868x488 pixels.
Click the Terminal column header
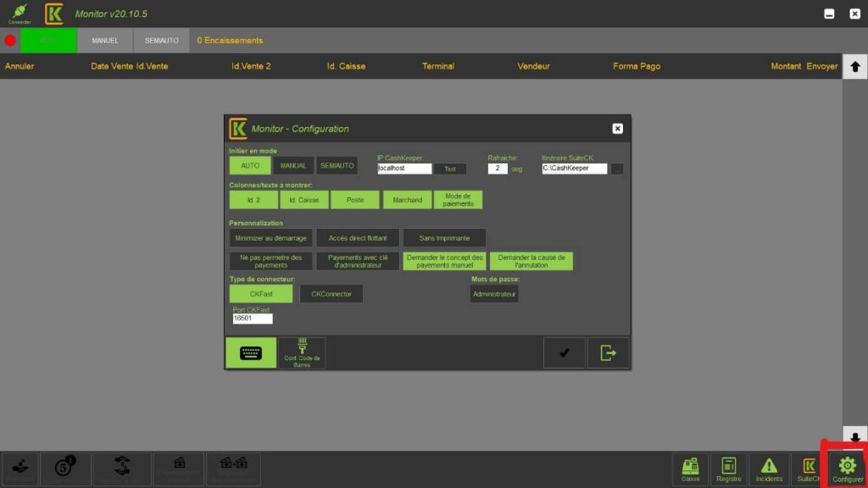(438, 66)
